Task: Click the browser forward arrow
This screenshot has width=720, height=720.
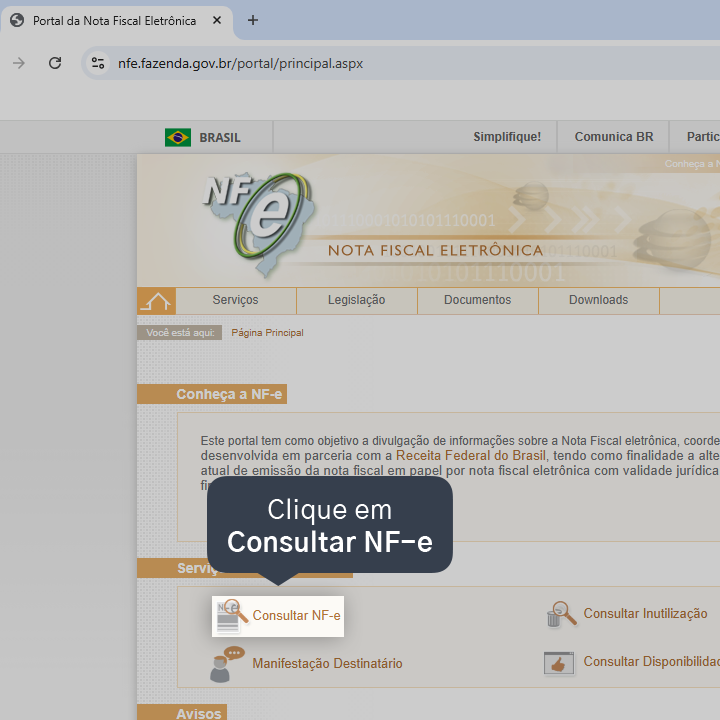Action: (19, 63)
